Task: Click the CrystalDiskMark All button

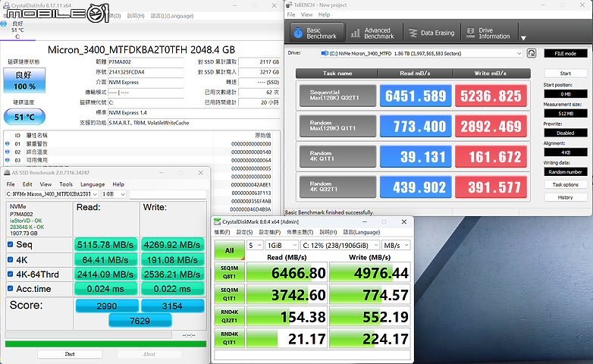Action: (x=230, y=250)
